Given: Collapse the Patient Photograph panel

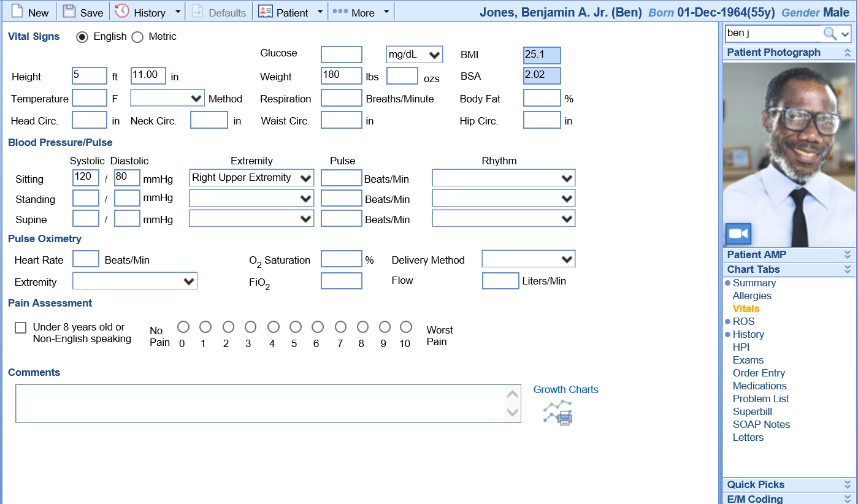Looking at the screenshot, I should click(848, 53).
